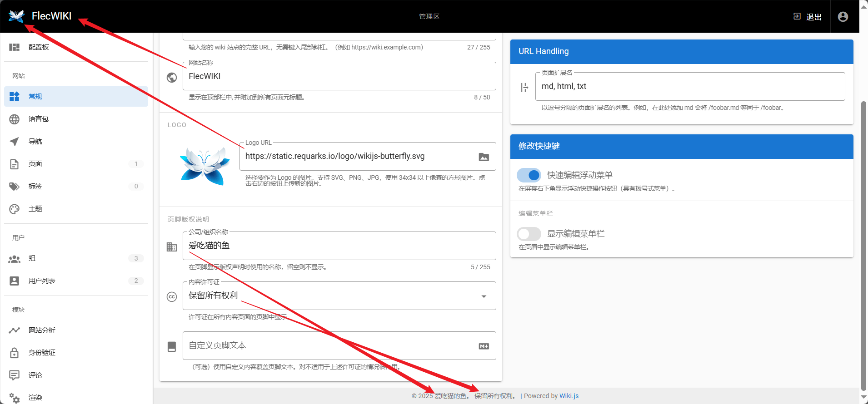This screenshot has width=868, height=404.
Task: Click the 网站名称 text field
Action: pos(339,76)
